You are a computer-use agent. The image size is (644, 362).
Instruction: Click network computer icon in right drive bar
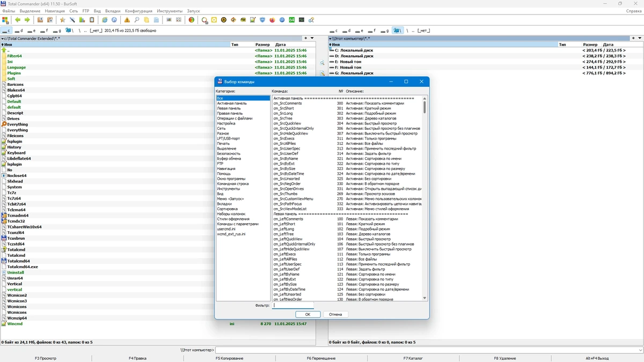click(x=398, y=31)
